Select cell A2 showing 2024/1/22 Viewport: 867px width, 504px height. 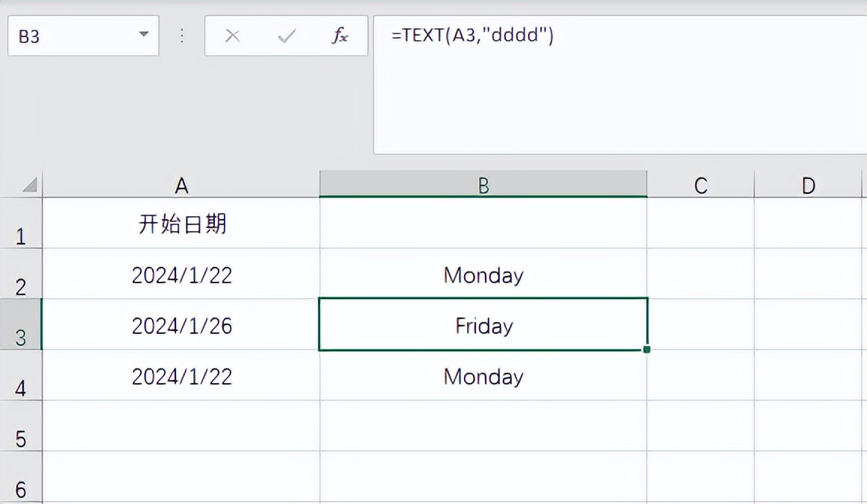pyautogui.click(x=181, y=274)
